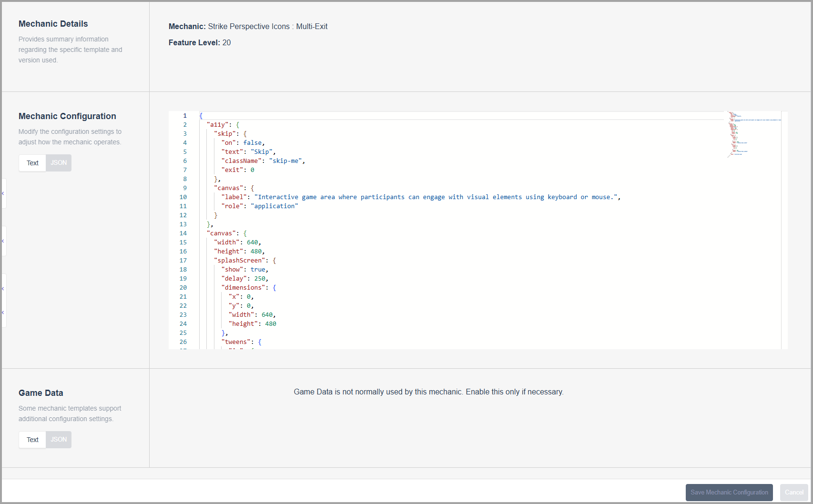Click the Game Data heading

tap(41, 393)
